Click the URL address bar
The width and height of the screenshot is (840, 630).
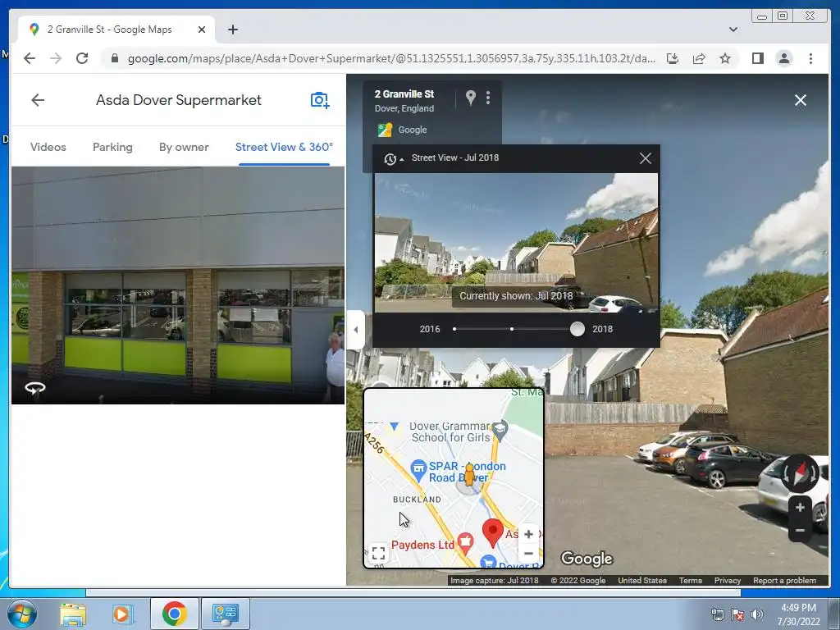pos(391,58)
